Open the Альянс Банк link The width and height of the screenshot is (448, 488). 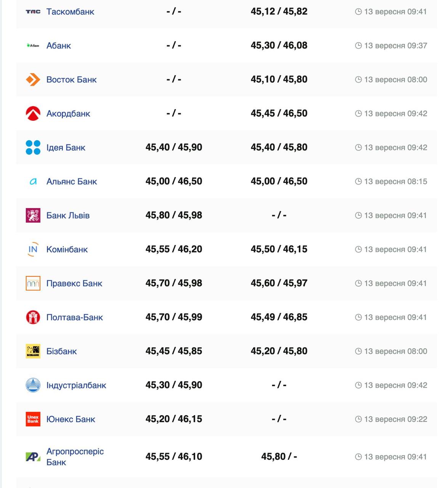(72, 181)
